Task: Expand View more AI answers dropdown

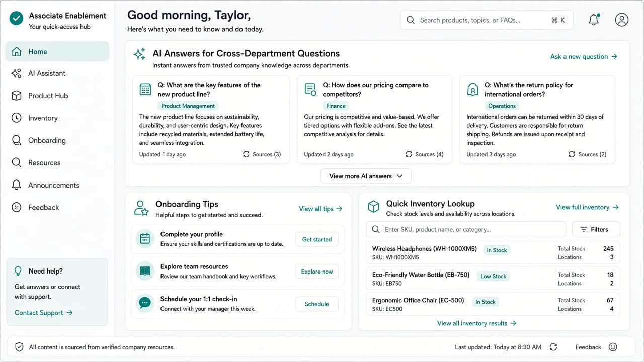Action: point(366,176)
